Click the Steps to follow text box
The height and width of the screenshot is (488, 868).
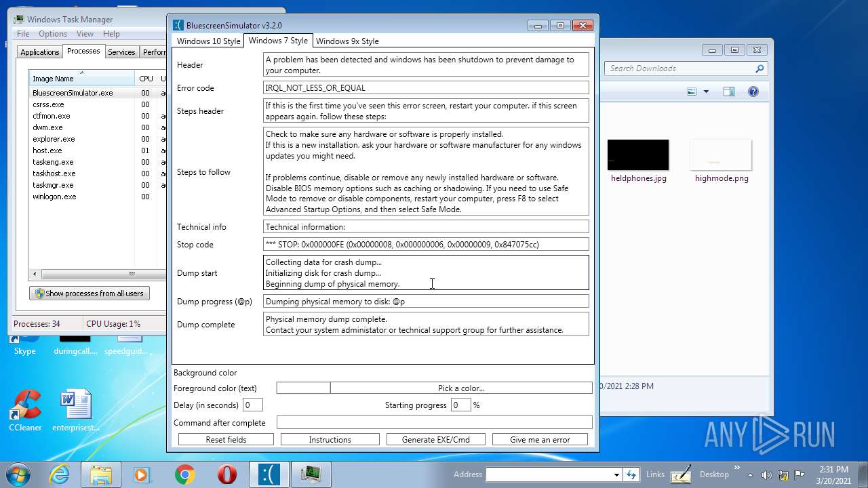point(426,171)
